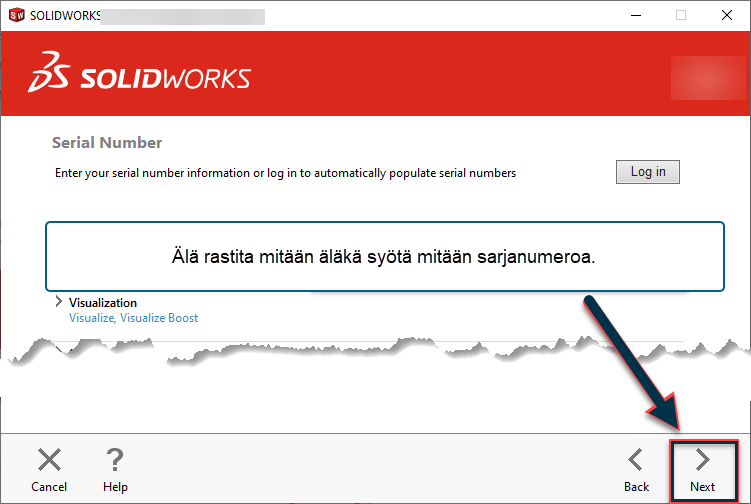Open the Visualize, Visualize Boost link
Image resolution: width=751 pixels, height=504 pixels.
coord(133,318)
